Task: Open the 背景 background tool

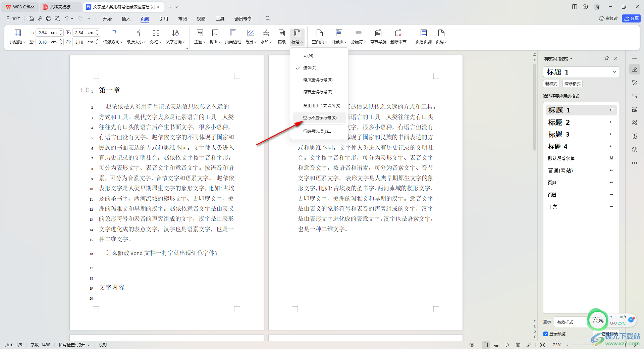Action: pos(251,37)
